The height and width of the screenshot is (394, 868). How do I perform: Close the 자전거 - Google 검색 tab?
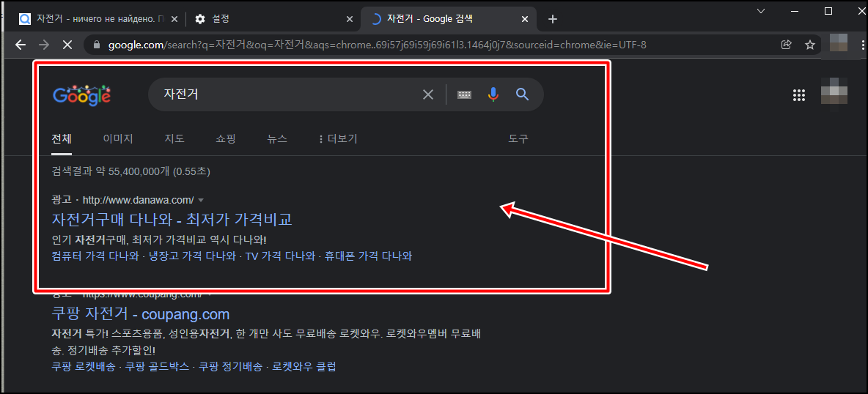(525, 19)
